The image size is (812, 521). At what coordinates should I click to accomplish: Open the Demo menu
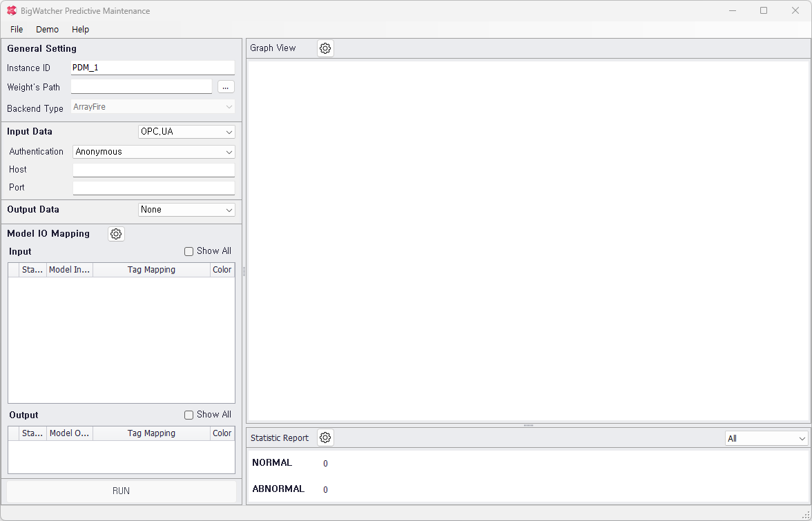(48, 30)
